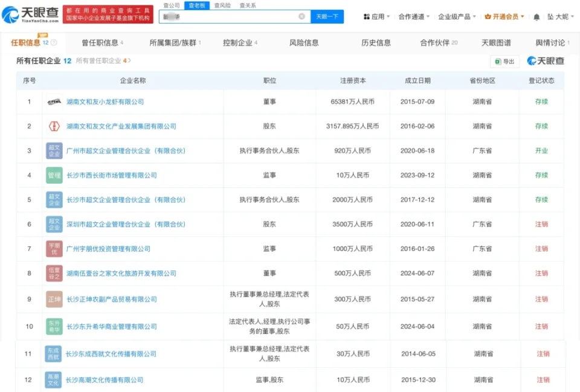Switch to 查关系 search tab

click(x=248, y=5)
